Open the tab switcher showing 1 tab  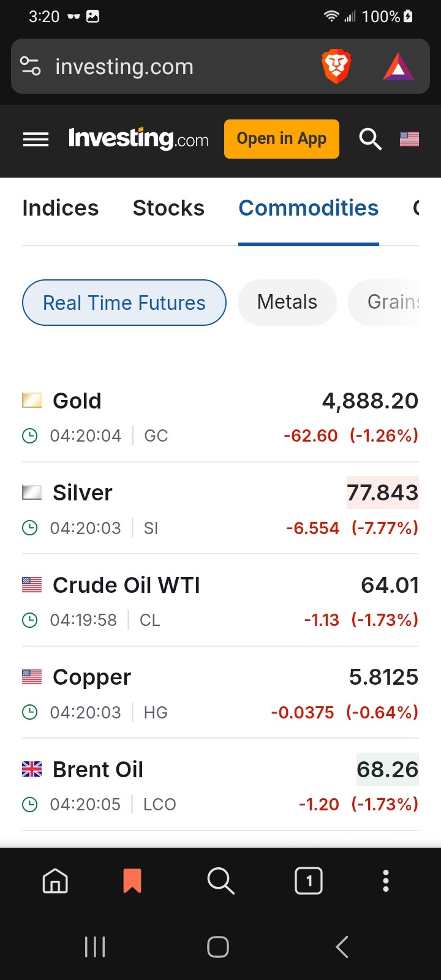pos(309,881)
